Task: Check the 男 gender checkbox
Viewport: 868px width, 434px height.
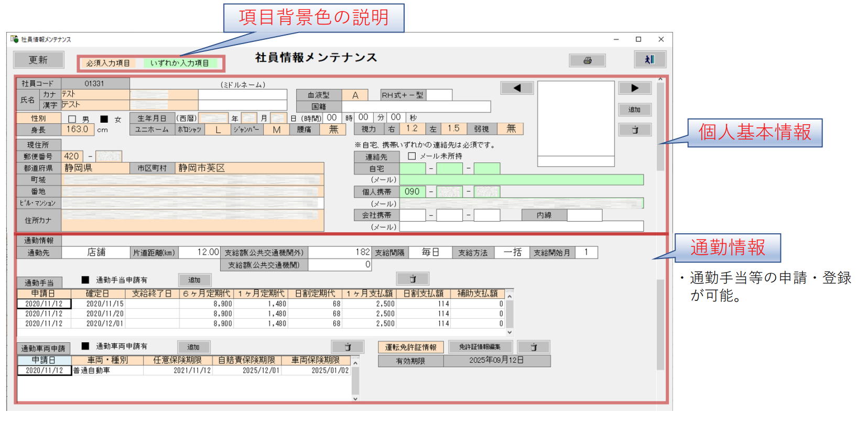Action: 72,119
